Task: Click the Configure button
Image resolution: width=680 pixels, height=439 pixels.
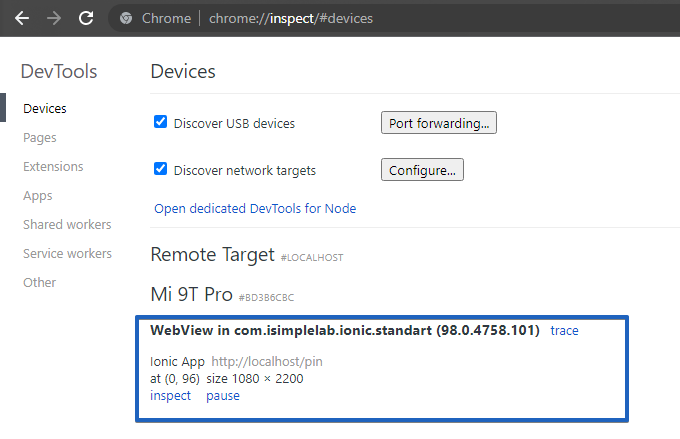Action: (422, 170)
